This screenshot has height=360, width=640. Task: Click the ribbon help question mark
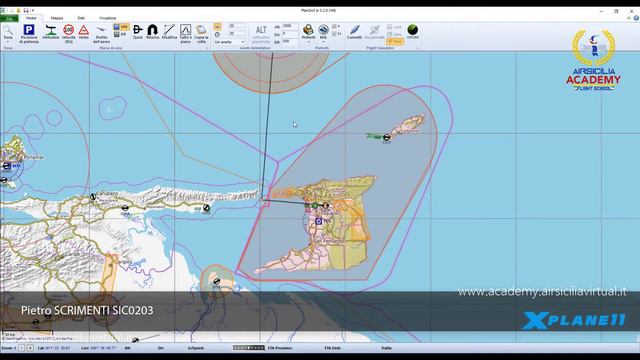point(636,18)
